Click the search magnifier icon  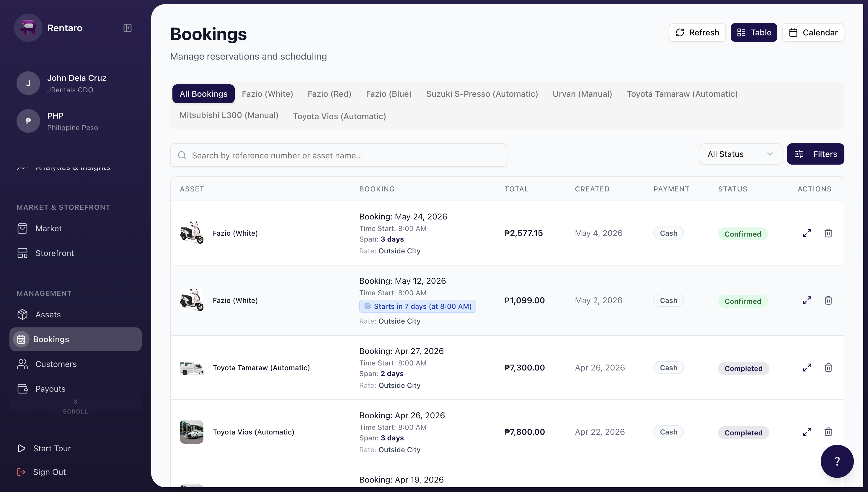point(182,155)
